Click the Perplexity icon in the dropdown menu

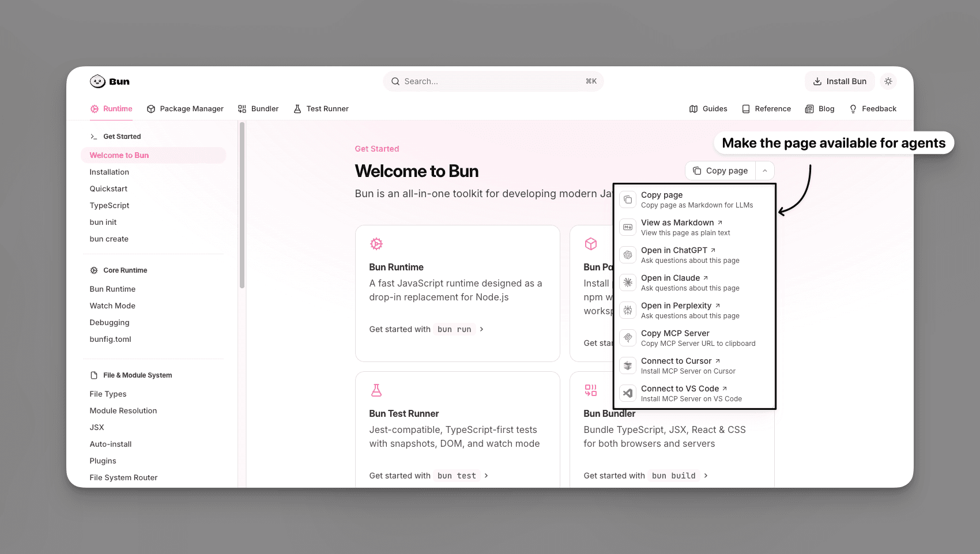point(628,310)
